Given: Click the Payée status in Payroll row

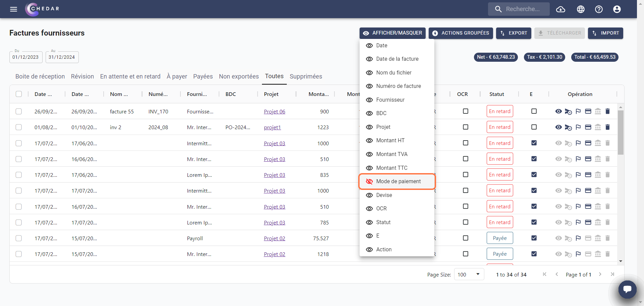Looking at the screenshot, I should tap(500, 238).
